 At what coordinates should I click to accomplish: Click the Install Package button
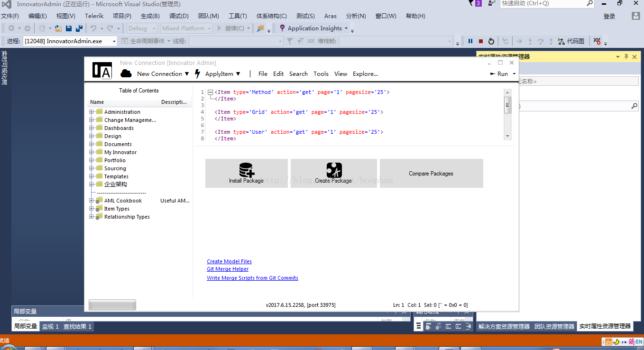coord(246,173)
